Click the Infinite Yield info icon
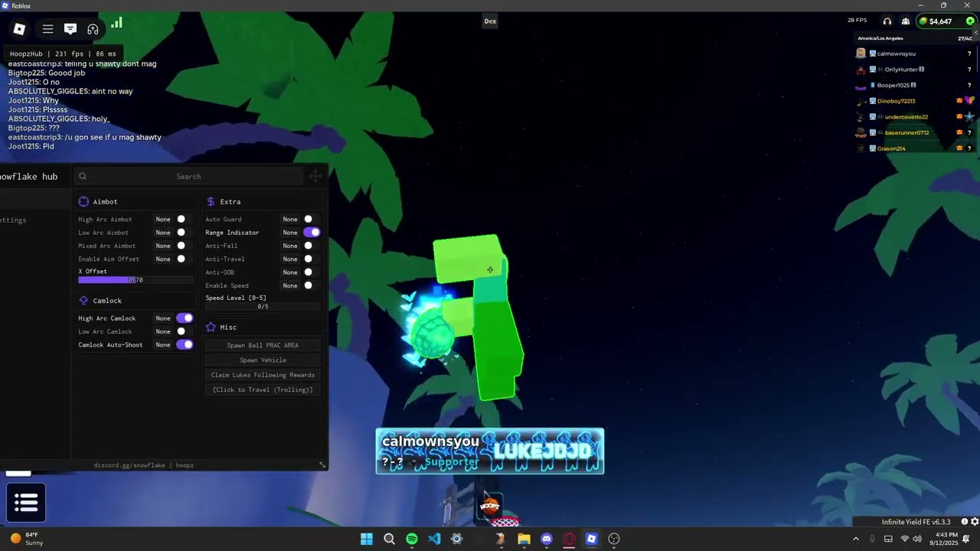The width and height of the screenshot is (980, 551). coord(965,522)
